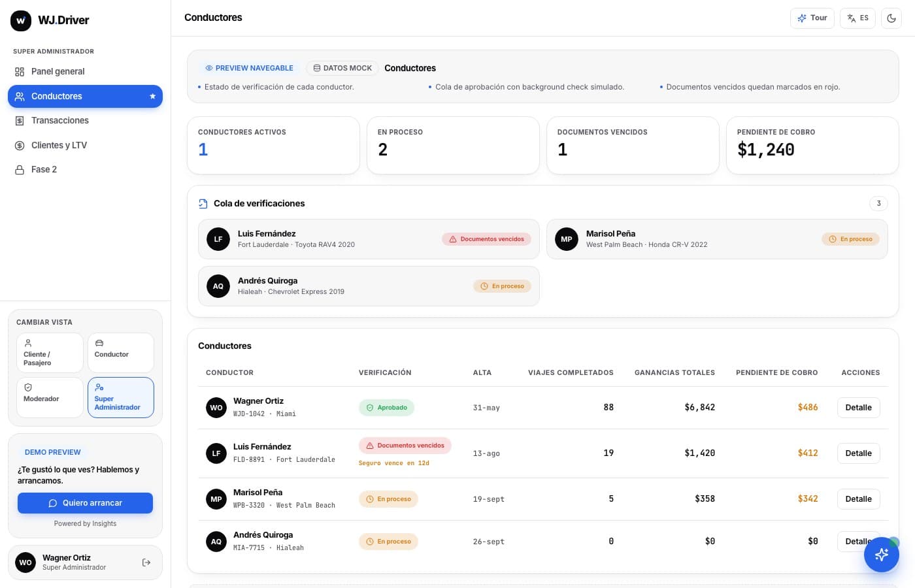
Task: Click the Quiero arrancar button
Action: (x=85, y=503)
